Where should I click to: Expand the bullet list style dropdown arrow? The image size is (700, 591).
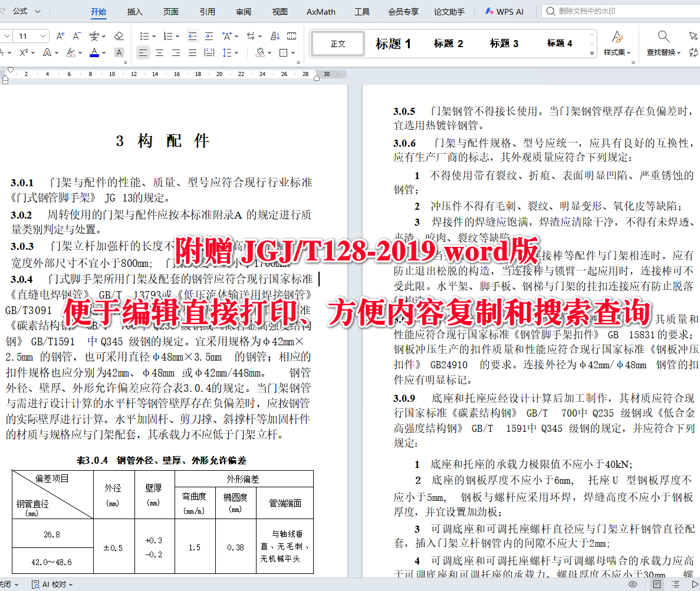153,36
